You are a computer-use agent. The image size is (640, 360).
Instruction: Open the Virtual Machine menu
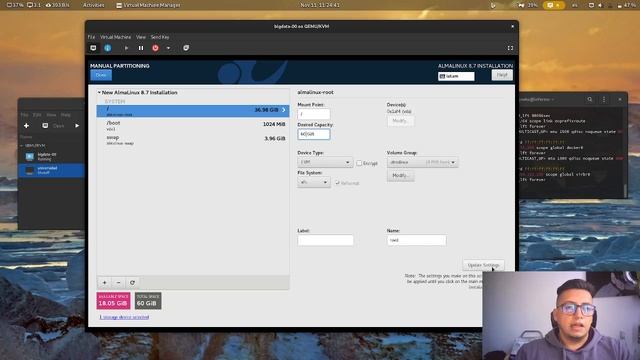point(116,37)
